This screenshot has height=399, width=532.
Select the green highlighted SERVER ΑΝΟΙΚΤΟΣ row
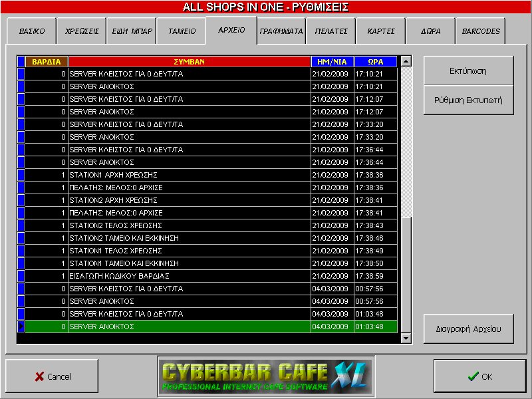pos(189,327)
